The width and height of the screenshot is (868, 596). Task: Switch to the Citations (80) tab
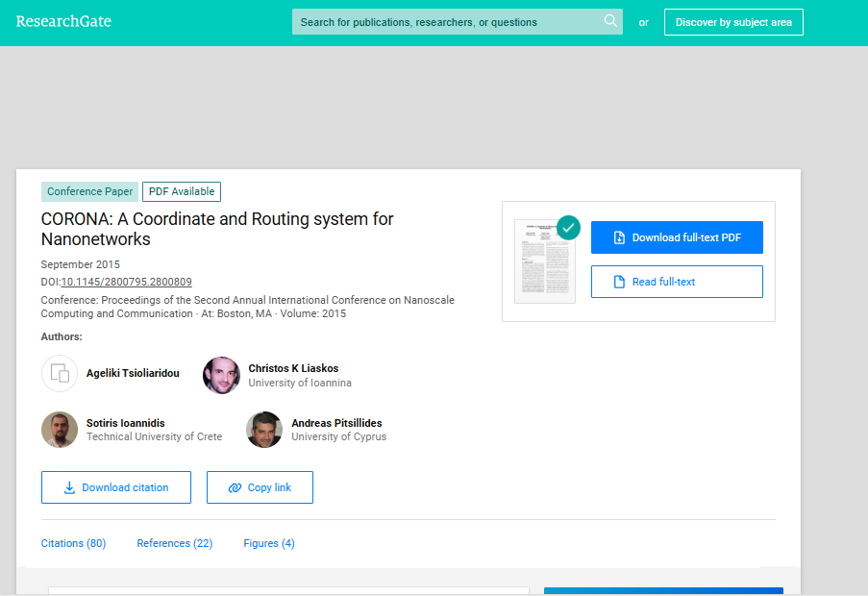click(74, 543)
